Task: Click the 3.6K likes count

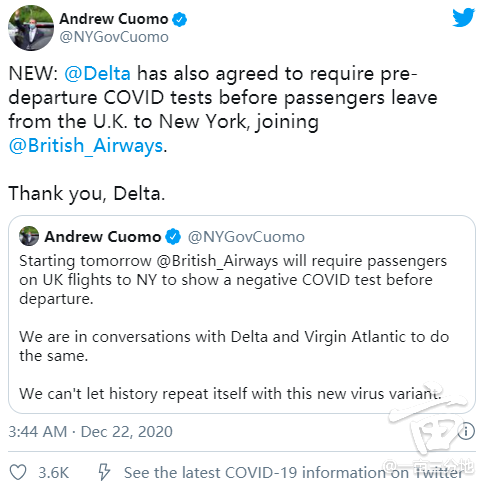Action: click(x=54, y=472)
